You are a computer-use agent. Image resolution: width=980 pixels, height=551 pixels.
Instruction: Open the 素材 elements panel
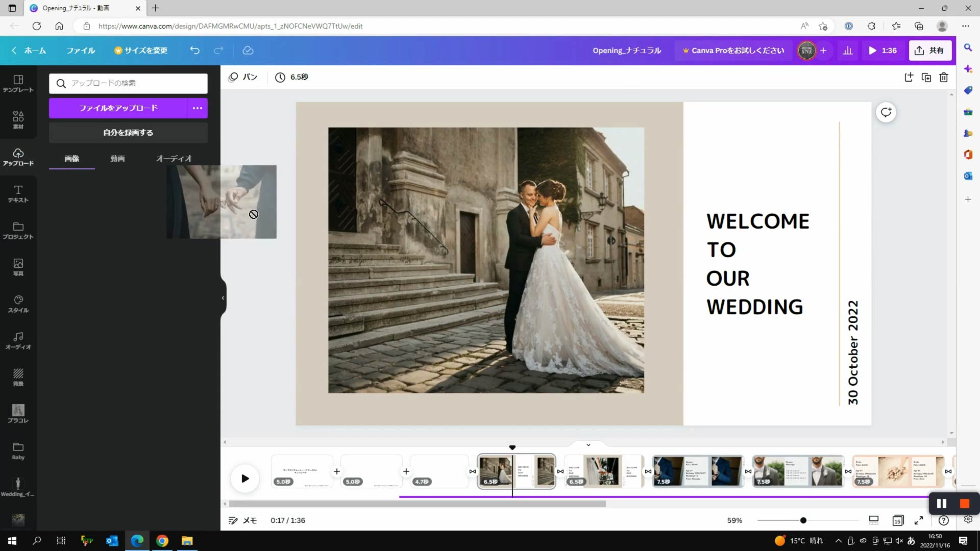point(18,120)
